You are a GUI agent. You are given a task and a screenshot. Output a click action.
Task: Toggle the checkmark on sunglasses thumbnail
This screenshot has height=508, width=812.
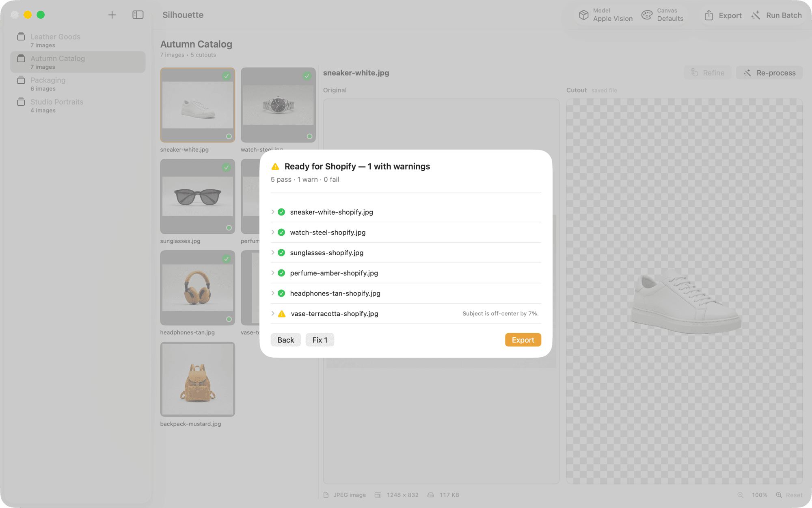[x=227, y=167]
